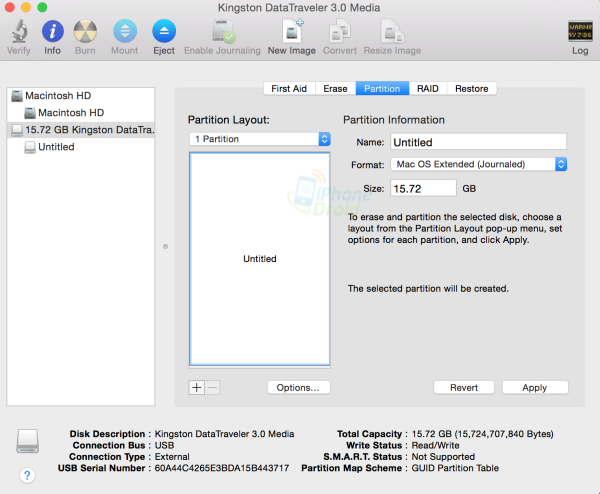This screenshot has height=494, width=600.
Task: Click the sidebar splitter dot handle
Action: pyautogui.click(x=165, y=246)
